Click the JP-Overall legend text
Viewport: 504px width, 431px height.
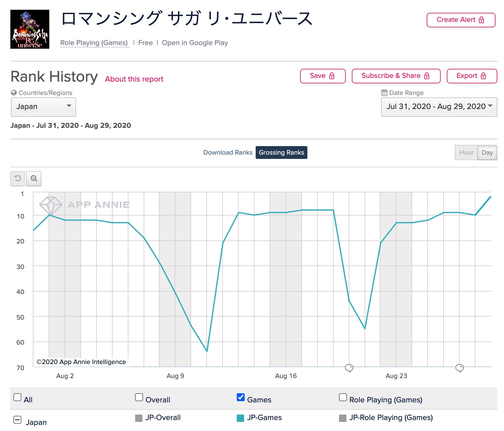click(163, 418)
